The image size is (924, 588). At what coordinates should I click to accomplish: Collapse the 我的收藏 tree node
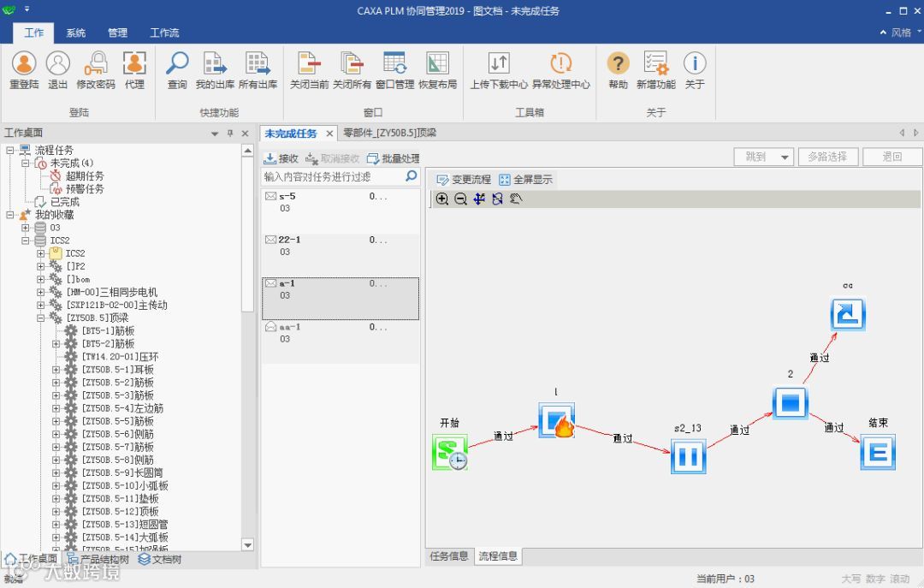pos(10,216)
